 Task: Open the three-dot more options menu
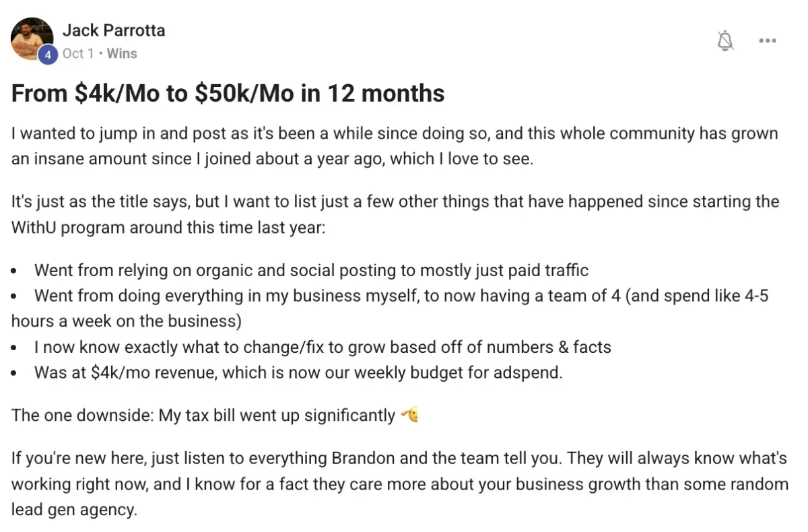[767, 41]
